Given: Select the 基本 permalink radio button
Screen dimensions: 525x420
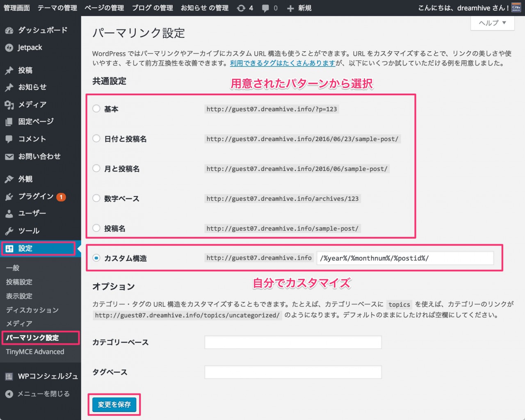Looking at the screenshot, I should pyautogui.click(x=96, y=109).
